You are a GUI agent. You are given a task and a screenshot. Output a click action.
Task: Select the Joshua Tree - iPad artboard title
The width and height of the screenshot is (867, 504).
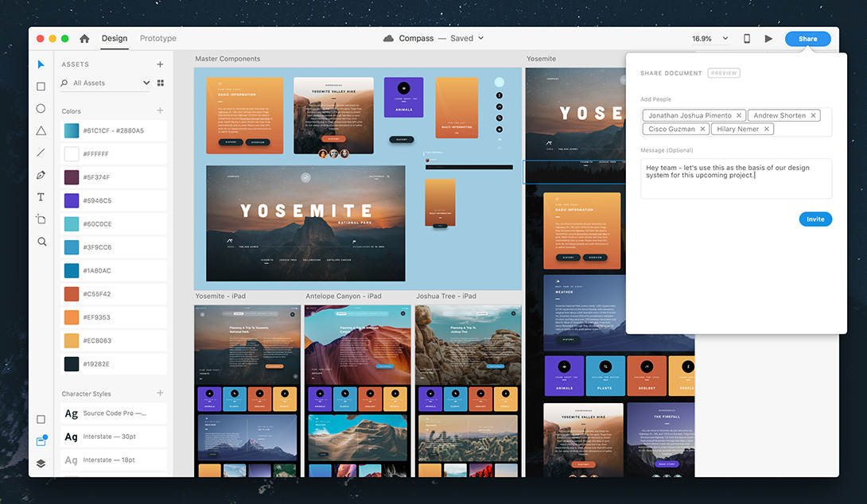click(x=446, y=297)
